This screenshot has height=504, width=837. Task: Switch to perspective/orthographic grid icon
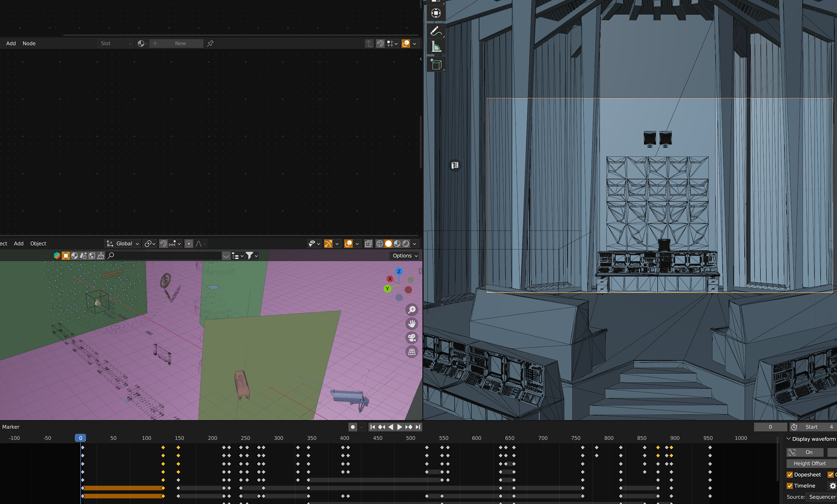pyautogui.click(x=412, y=352)
